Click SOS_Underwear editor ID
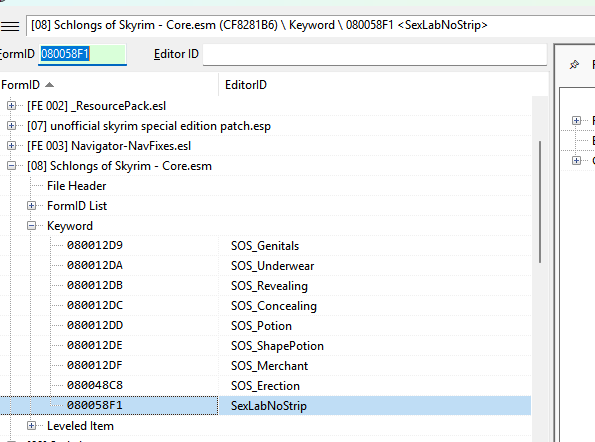 tap(272, 266)
